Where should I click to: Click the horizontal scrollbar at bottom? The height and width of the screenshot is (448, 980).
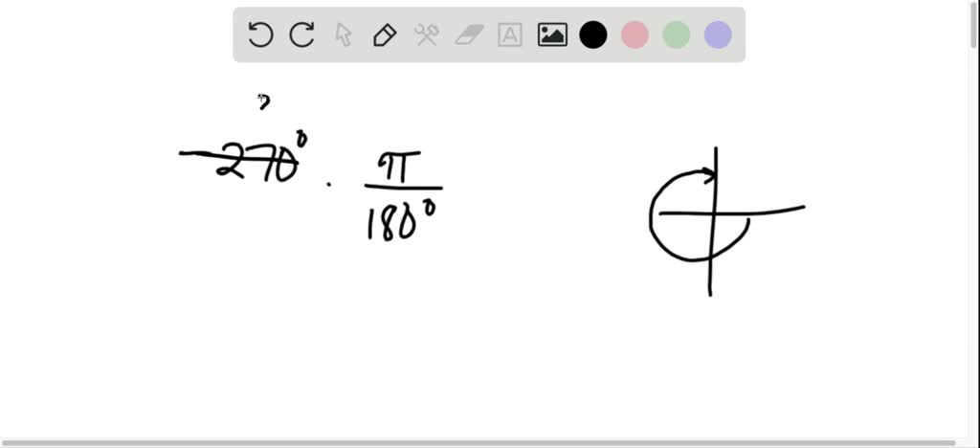(x=479, y=443)
